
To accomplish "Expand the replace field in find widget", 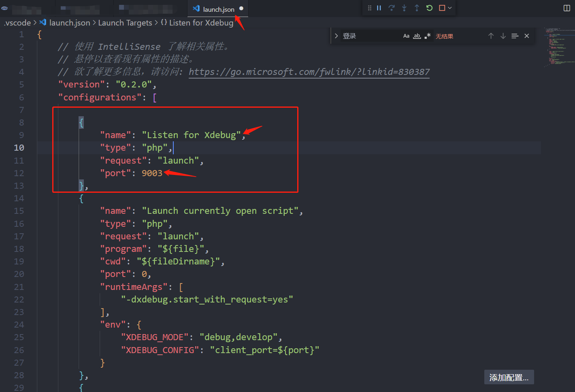I will [336, 36].
